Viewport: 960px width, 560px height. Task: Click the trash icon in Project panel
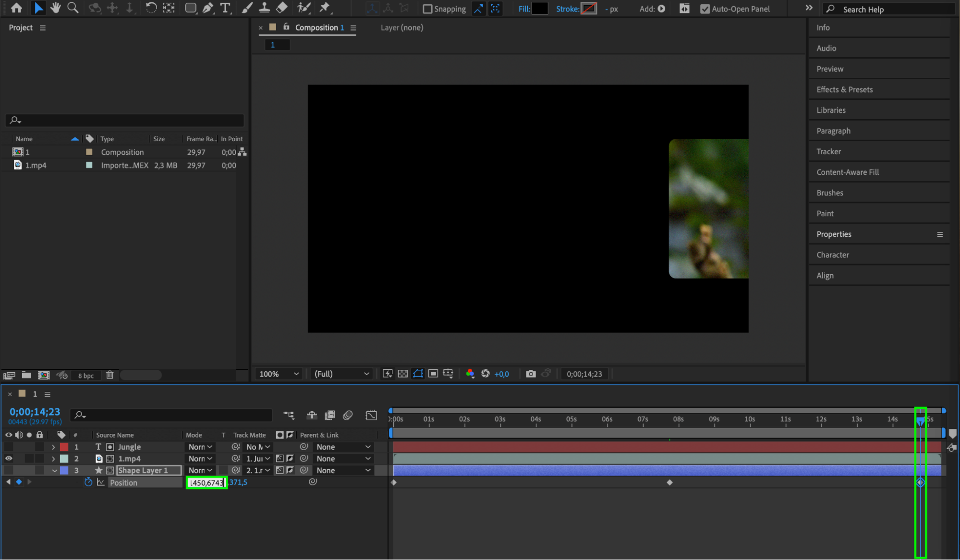(109, 375)
